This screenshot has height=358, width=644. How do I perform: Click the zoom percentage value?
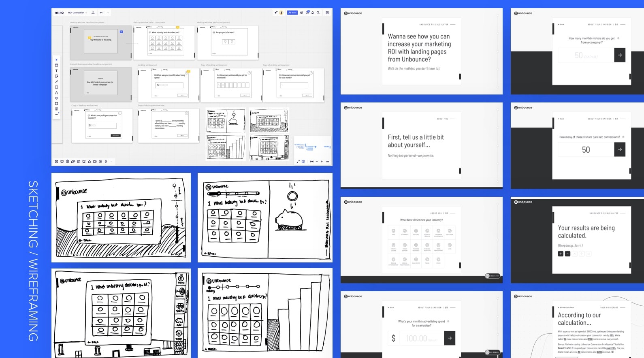tap(327, 161)
